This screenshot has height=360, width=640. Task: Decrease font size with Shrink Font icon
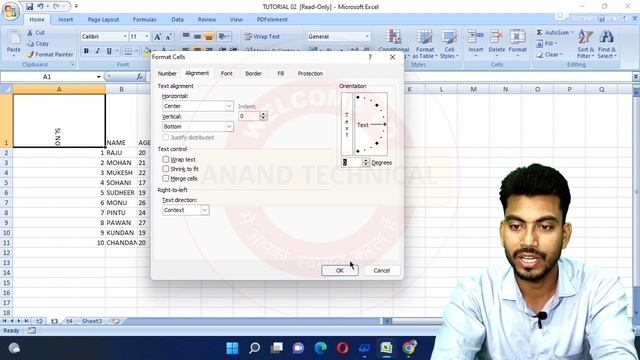click(169, 37)
